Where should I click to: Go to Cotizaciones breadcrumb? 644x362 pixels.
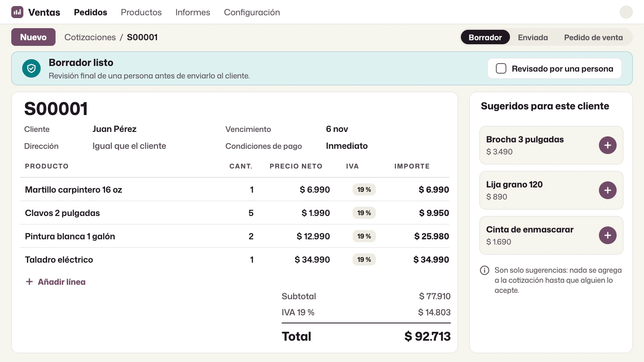tap(90, 37)
